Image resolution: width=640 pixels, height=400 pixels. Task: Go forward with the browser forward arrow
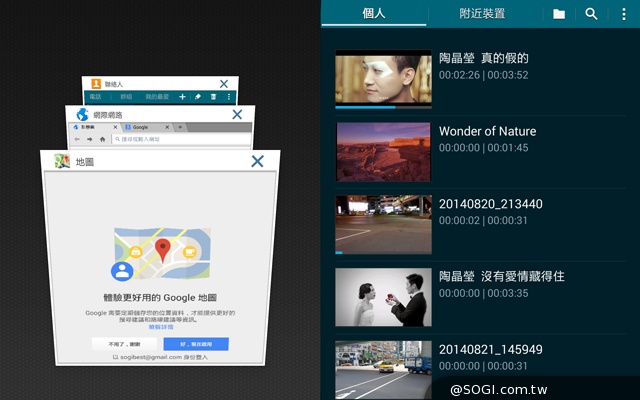click(89, 139)
